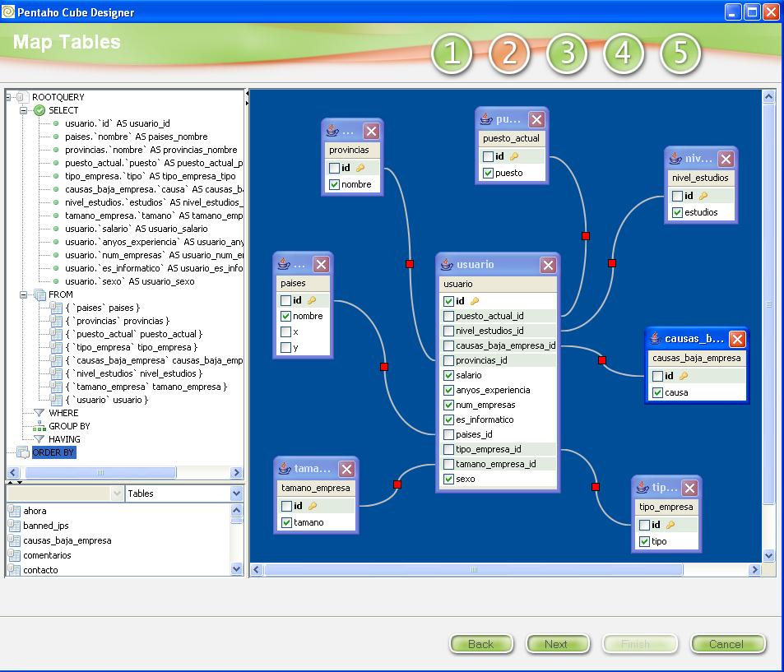784x672 pixels.
Task: Click the Java icon on nivel_estudios header
Action: pyautogui.click(x=675, y=159)
